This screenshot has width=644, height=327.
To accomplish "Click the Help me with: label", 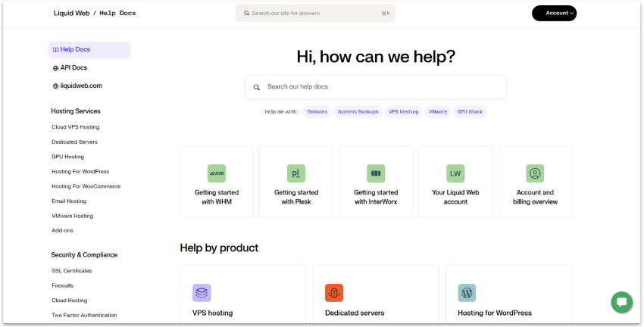I will (x=281, y=111).
